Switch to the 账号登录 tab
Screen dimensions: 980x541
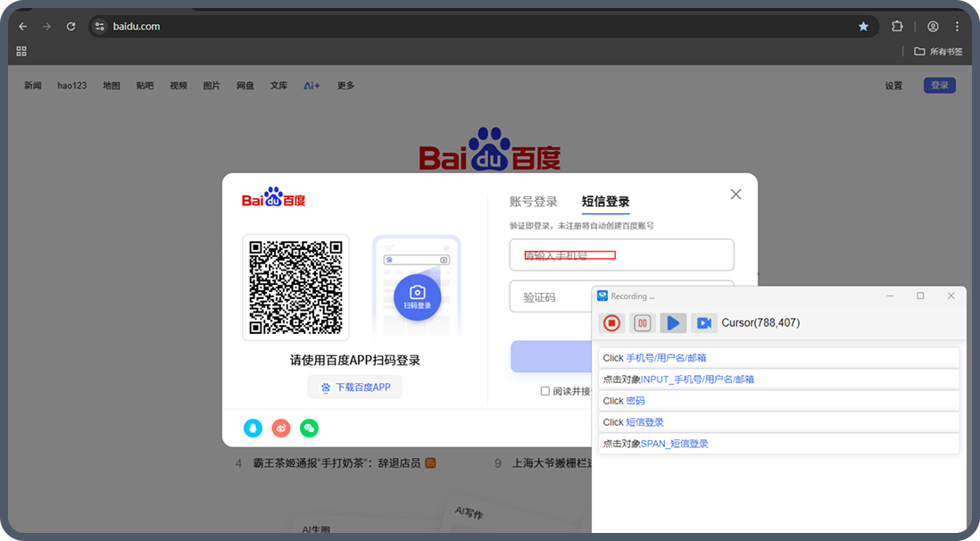(x=533, y=202)
